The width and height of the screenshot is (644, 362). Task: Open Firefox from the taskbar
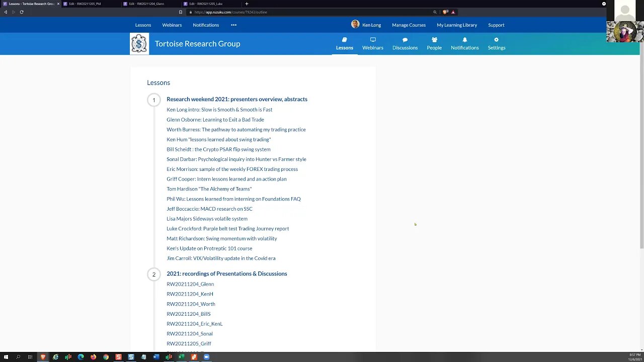pyautogui.click(x=93, y=357)
